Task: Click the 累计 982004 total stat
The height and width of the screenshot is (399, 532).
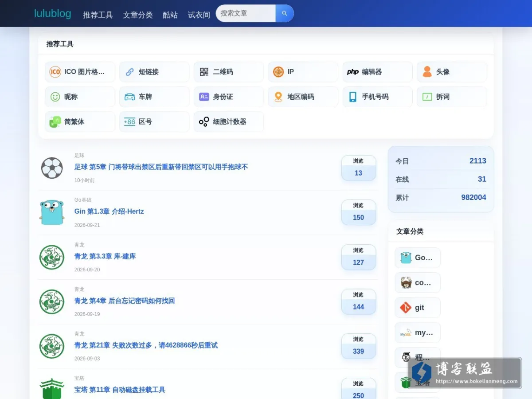Action: click(441, 197)
